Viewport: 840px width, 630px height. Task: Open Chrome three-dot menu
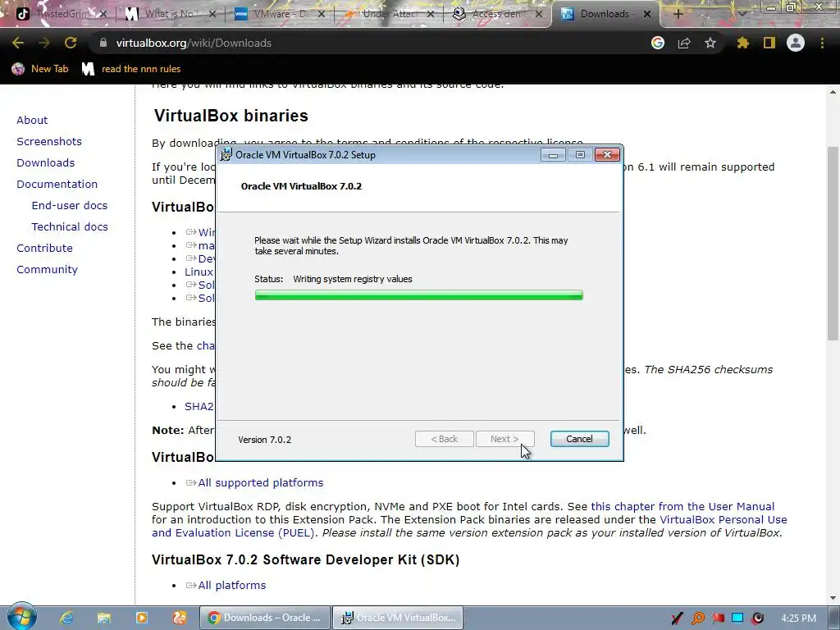pyautogui.click(x=822, y=43)
